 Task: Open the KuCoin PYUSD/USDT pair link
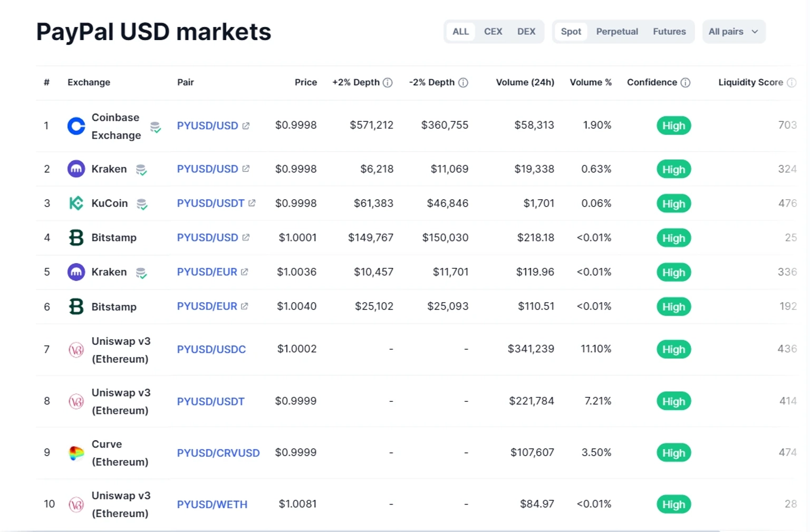pyautogui.click(x=210, y=203)
